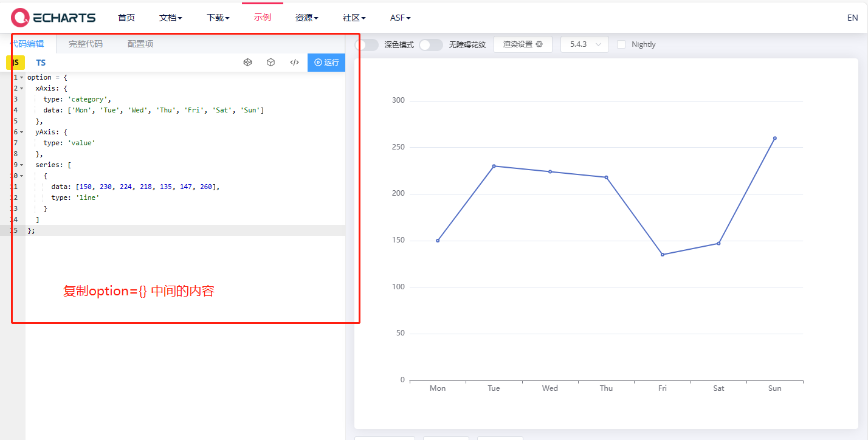Click the format code </> icon

(294, 62)
